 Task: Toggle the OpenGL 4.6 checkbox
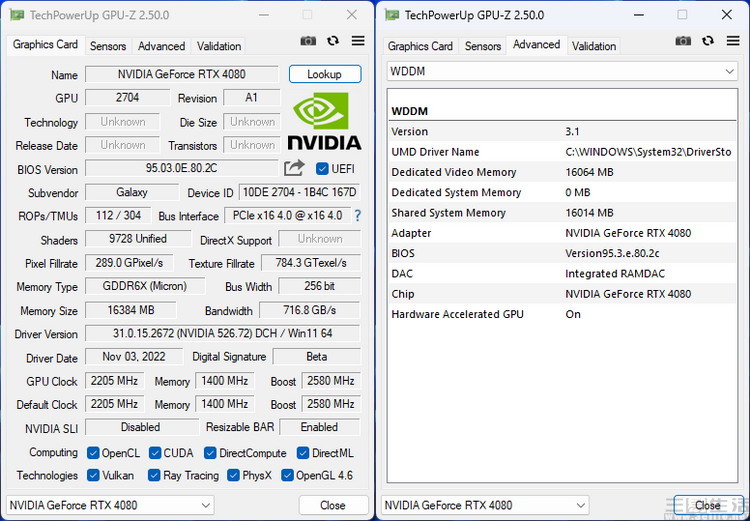(287, 475)
